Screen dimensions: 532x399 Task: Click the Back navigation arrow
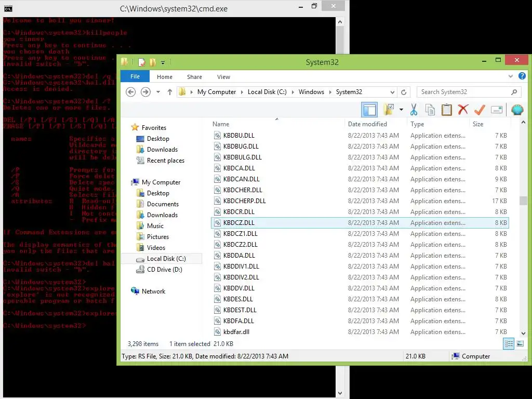tap(130, 92)
